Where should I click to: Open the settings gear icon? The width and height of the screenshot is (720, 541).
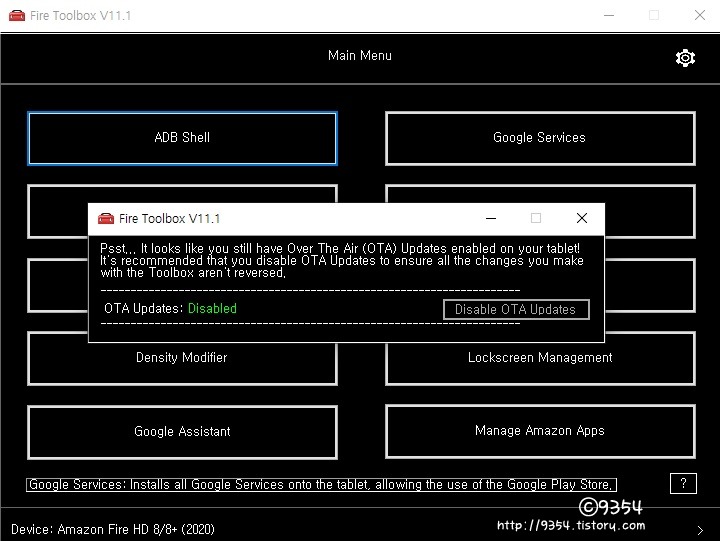pyautogui.click(x=685, y=58)
